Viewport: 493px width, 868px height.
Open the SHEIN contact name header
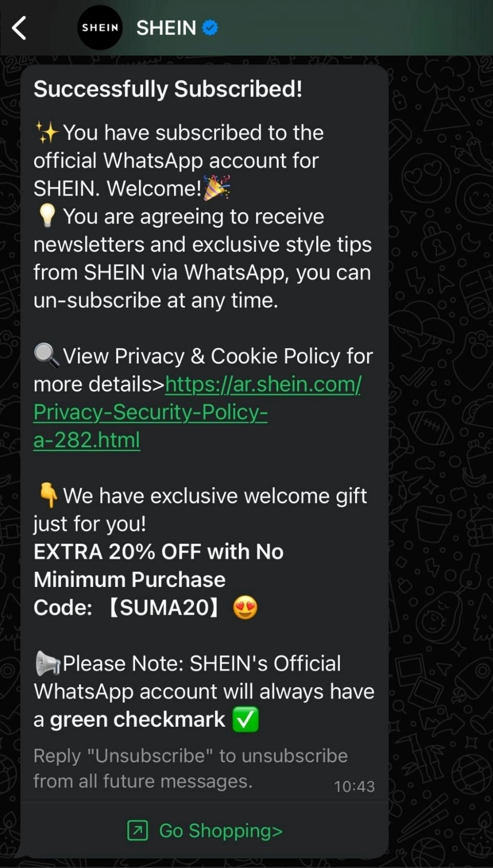[166, 28]
